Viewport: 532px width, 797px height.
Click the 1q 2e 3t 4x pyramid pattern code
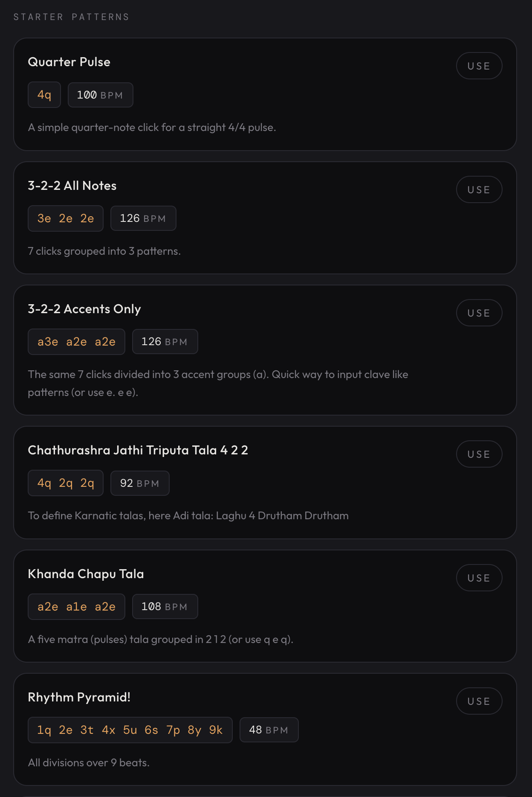click(x=130, y=730)
